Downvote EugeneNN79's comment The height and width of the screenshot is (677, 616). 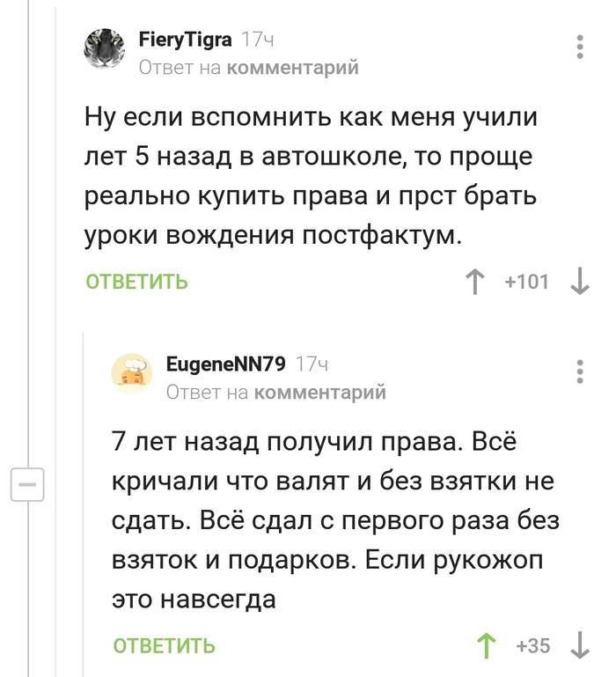(x=580, y=645)
